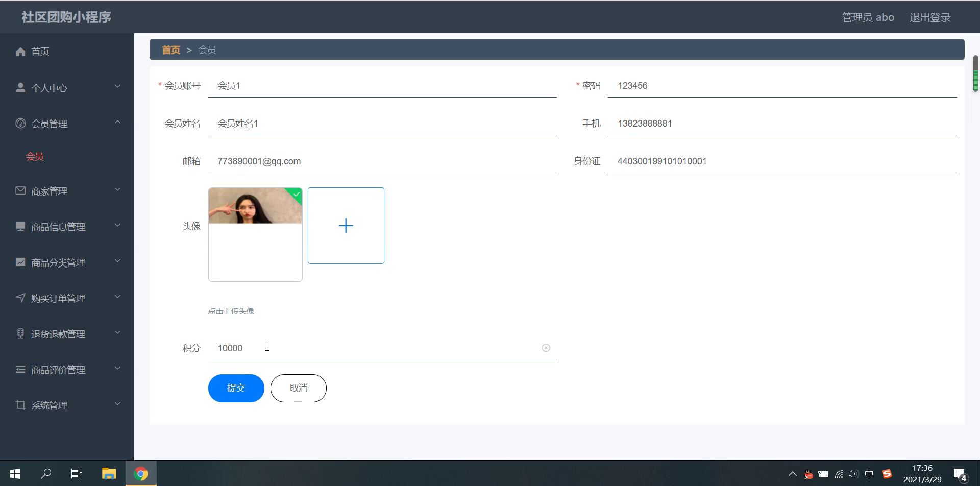Viewport: 980px width, 486px height.
Task: Open Windows search from taskbar
Action: tap(46, 474)
